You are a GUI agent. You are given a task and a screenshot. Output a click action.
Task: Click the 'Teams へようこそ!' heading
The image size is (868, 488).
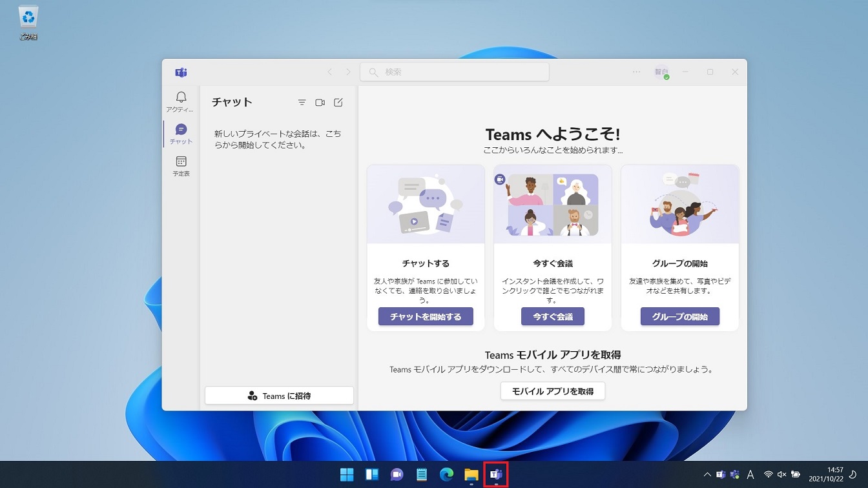(553, 134)
